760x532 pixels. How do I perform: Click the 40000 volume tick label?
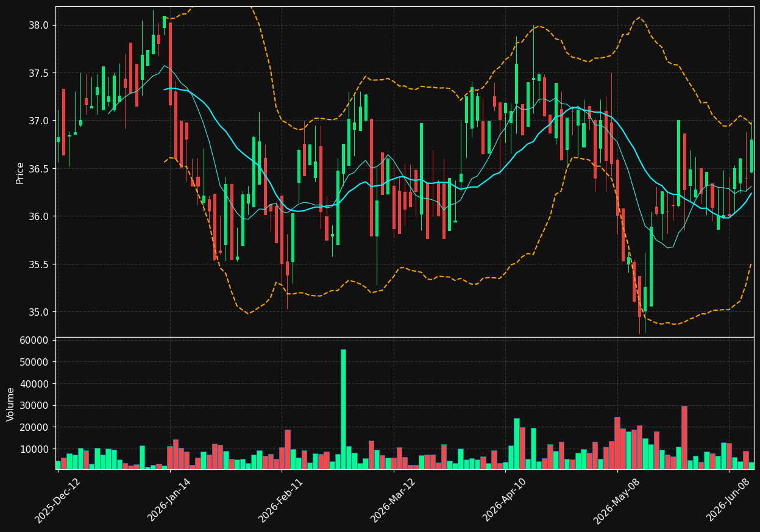[35, 384]
